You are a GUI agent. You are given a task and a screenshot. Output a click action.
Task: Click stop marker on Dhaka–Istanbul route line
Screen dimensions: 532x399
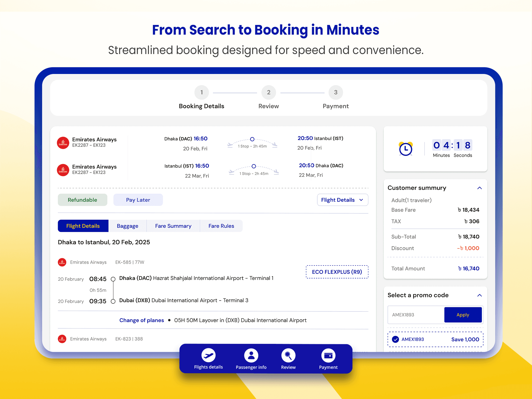tap(252, 139)
